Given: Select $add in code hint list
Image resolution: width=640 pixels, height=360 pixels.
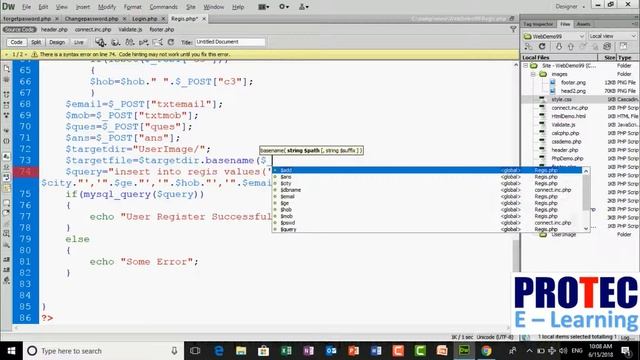Looking at the screenshot, I should click(x=427, y=170).
